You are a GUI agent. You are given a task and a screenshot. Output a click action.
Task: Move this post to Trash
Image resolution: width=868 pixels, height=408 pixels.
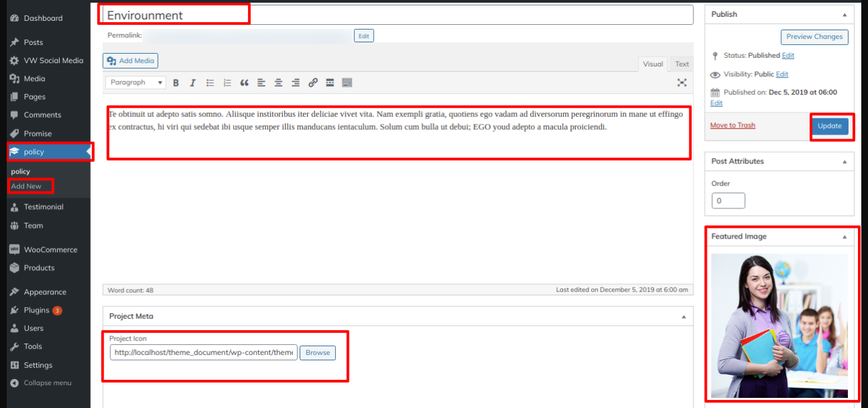point(732,125)
